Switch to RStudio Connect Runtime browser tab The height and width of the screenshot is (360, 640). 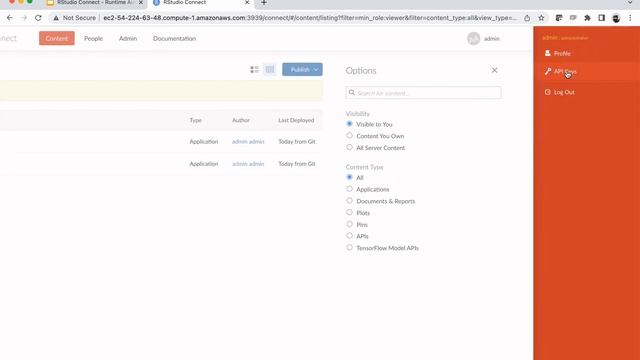pos(95,3)
